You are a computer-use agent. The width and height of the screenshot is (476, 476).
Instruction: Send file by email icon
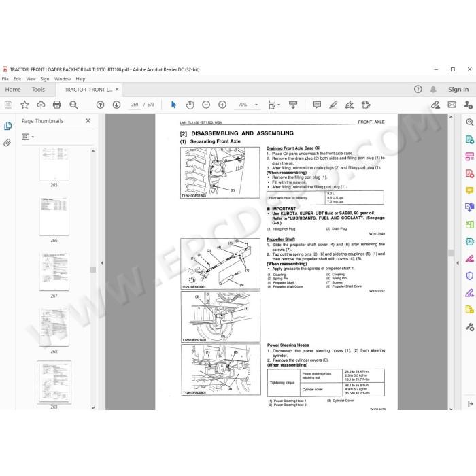pos(452,105)
